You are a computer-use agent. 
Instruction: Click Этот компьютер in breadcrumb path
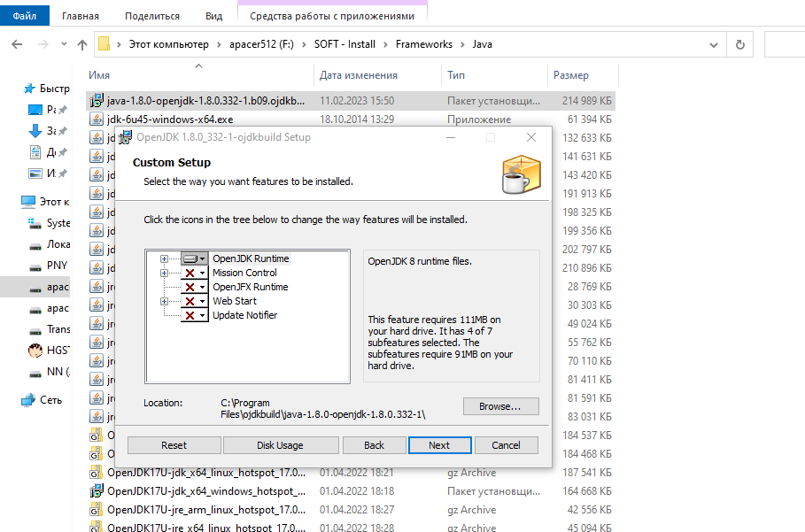169,44
